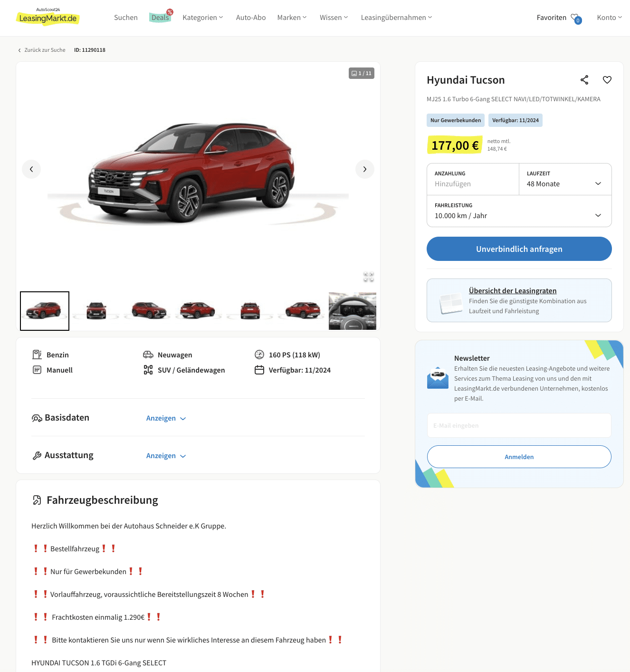630x672 pixels.
Task: Click the Anzahlung Hinzufügen field
Action: [x=473, y=179]
